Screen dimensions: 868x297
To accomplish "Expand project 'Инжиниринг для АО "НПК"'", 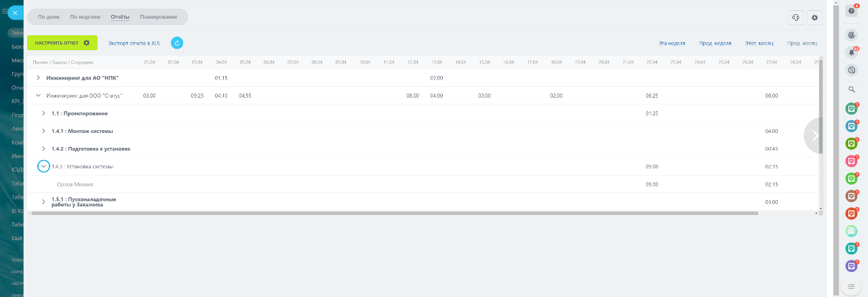I will [38, 78].
